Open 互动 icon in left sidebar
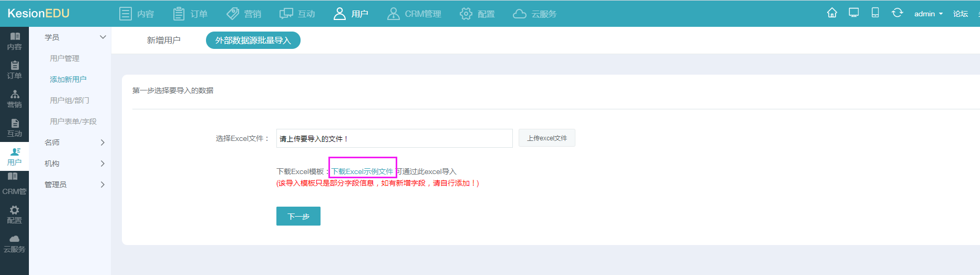 (x=14, y=128)
